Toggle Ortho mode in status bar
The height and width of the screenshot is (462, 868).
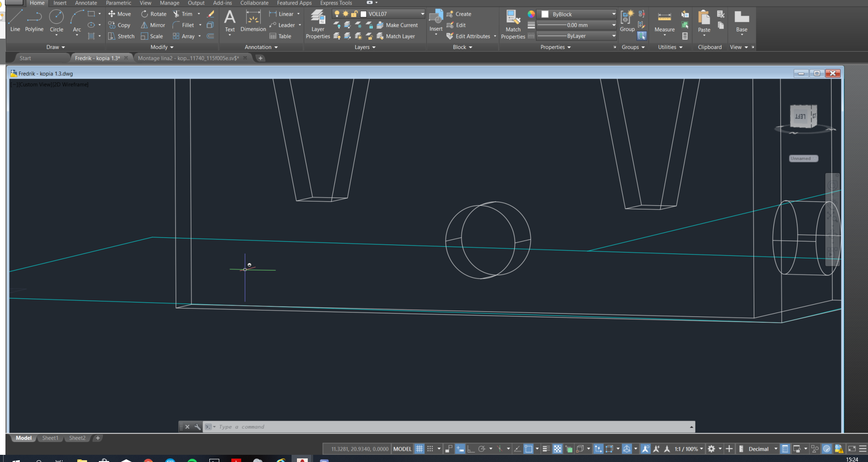[471, 449]
